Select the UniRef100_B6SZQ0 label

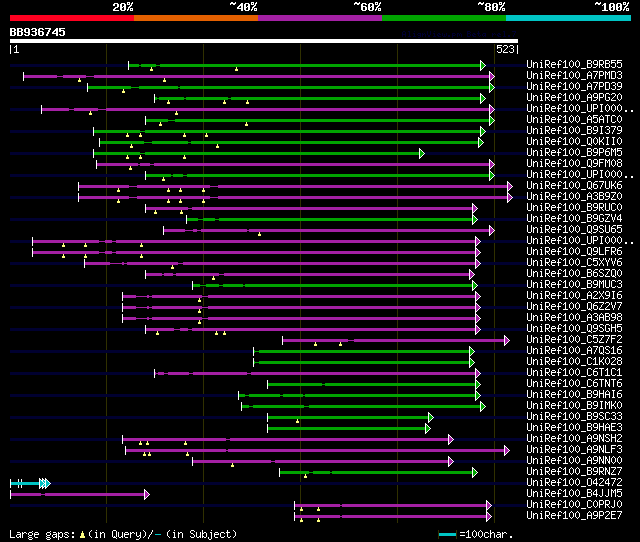click(x=574, y=274)
